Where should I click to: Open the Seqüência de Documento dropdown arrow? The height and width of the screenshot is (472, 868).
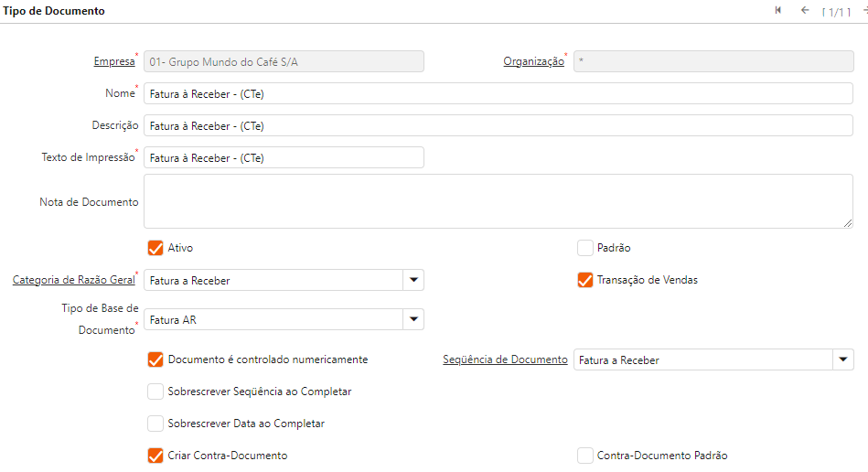pos(842,359)
